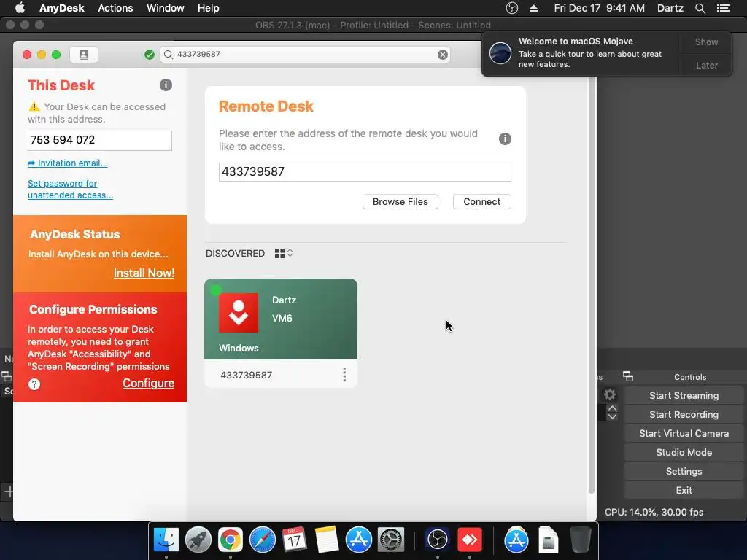The width and height of the screenshot is (747, 560).
Task: Change the Discovered grid view mode
Action: [284, 253]
